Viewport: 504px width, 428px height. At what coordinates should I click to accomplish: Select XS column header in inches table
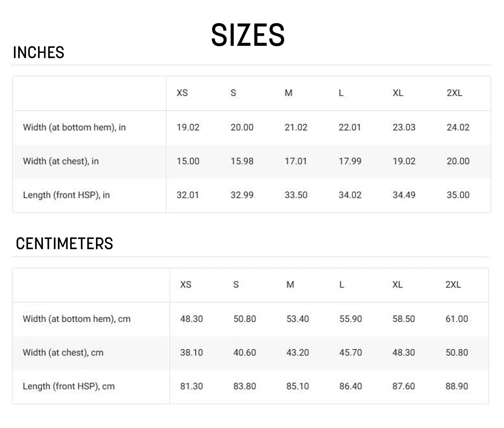[x=182, y=93]
